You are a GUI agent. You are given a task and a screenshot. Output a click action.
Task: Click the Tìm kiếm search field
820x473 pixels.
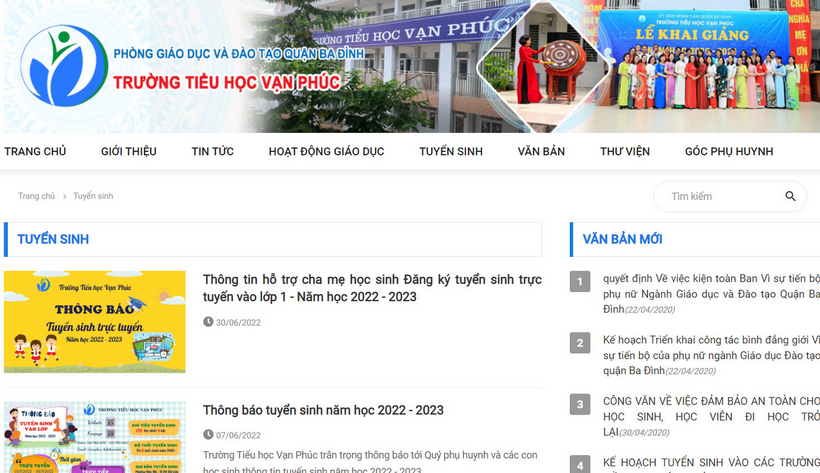coord(720,197)
